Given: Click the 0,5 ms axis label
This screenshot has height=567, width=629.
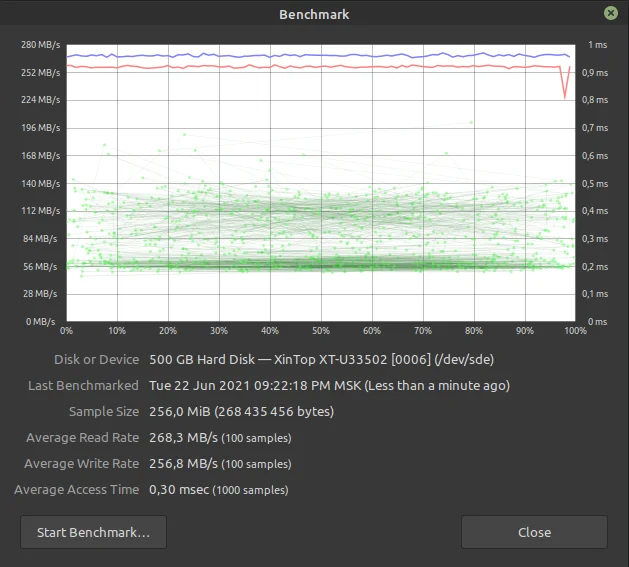Looking at the screenshot, I should point(595,184).
